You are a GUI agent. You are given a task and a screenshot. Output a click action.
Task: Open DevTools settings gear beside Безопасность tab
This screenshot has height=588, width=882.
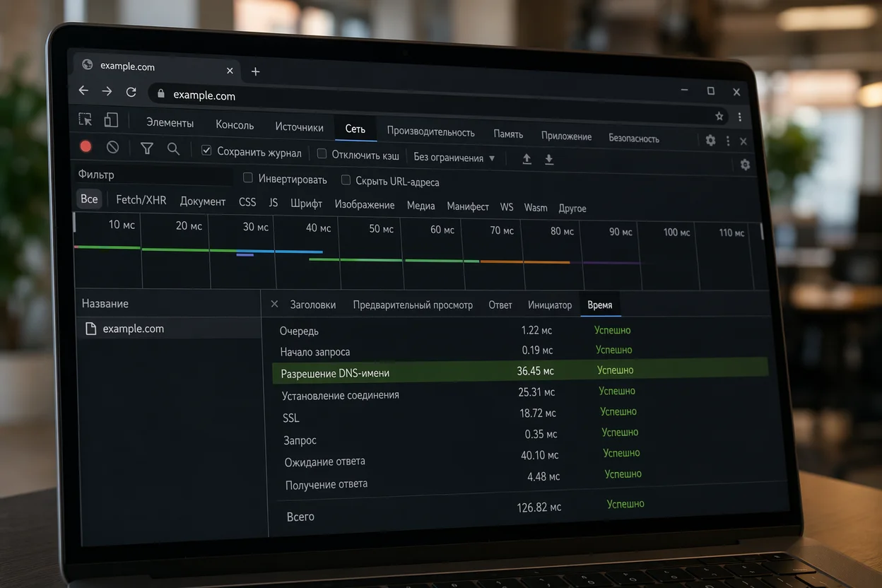[710, 140]
